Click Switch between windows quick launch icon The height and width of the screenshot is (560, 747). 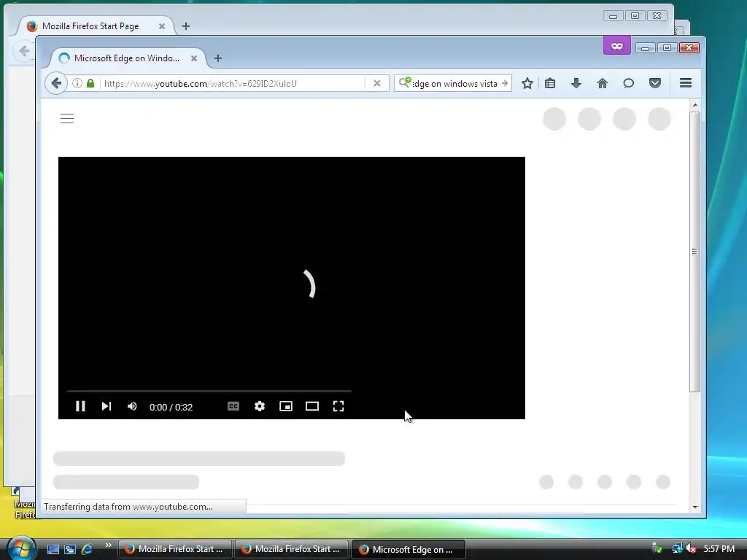pyautogui.click(x=70, y=549)
